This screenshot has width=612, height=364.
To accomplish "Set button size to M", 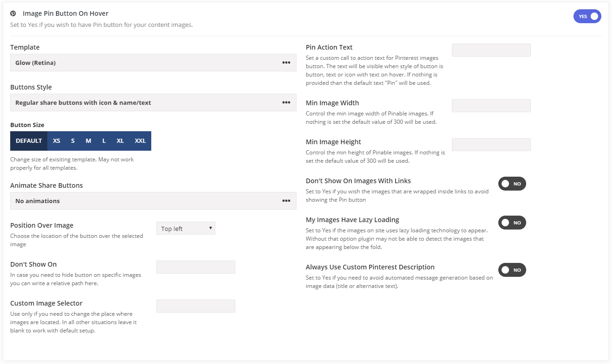I will (x=89, y=141).
